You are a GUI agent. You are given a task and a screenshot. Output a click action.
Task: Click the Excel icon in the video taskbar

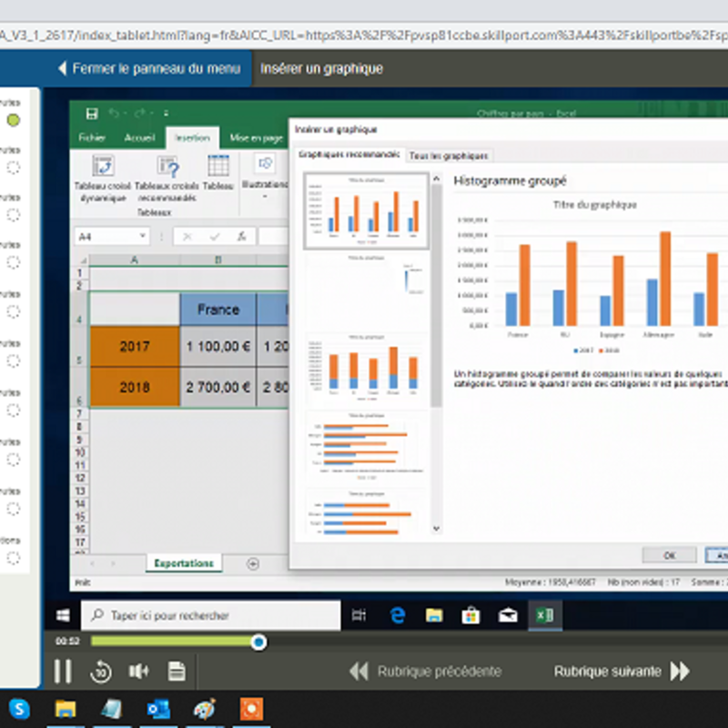pos(545,616)
